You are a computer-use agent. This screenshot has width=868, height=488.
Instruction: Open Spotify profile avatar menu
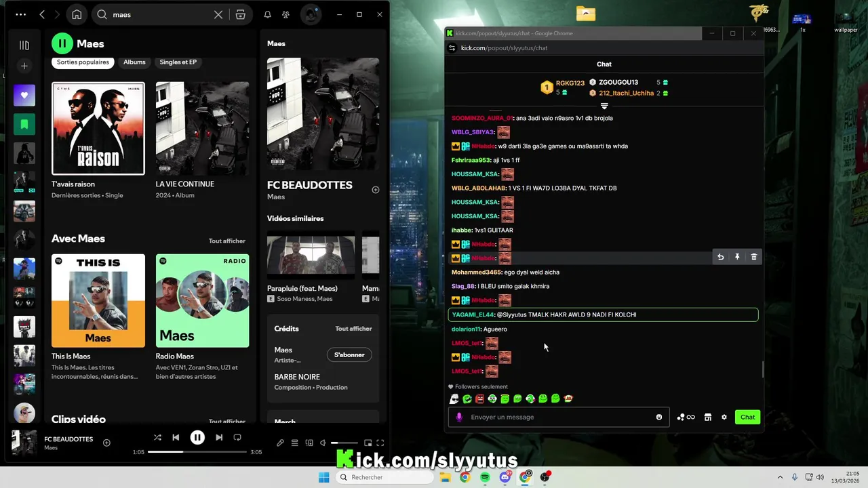(x=311, y=14)
